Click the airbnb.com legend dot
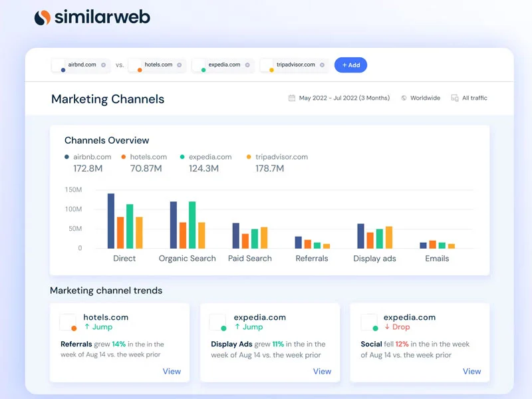The image size is (532, 399). click(67, 157)
